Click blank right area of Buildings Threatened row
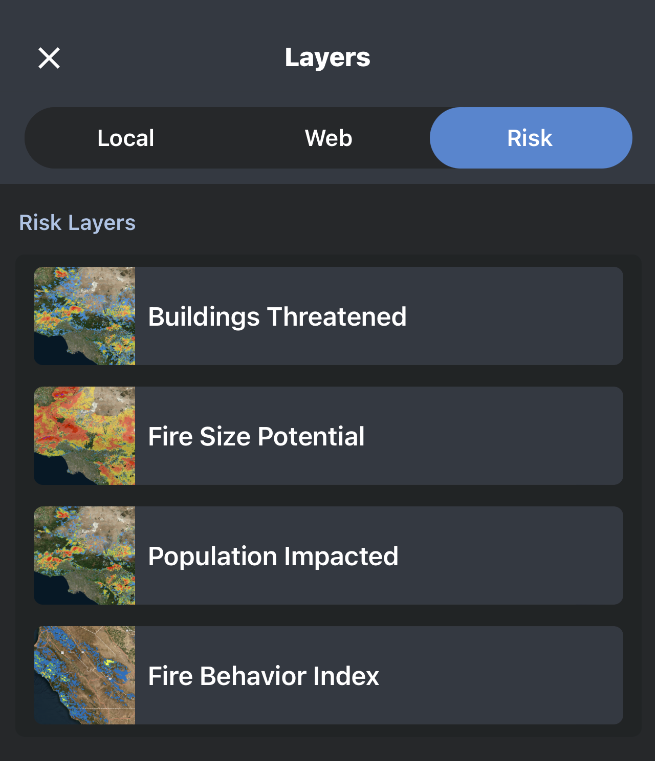The width and height of the screenshot is (655, 761). [x=540, y=316]
